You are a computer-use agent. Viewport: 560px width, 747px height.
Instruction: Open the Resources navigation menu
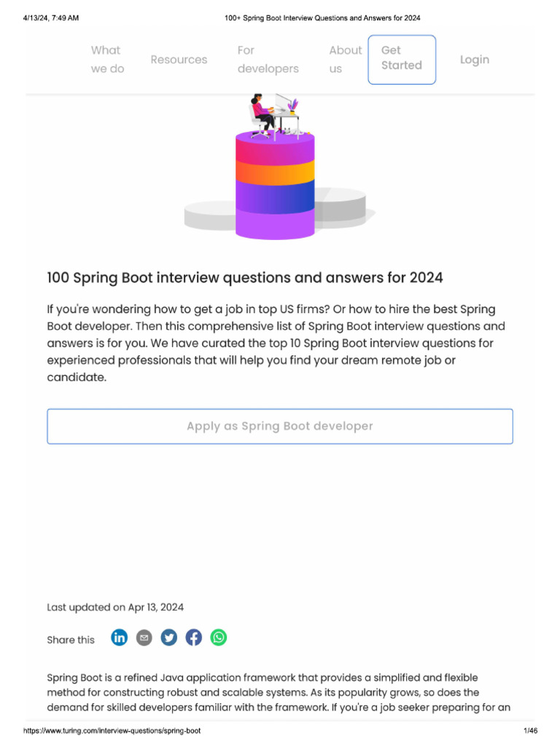[x=179, y=60]
